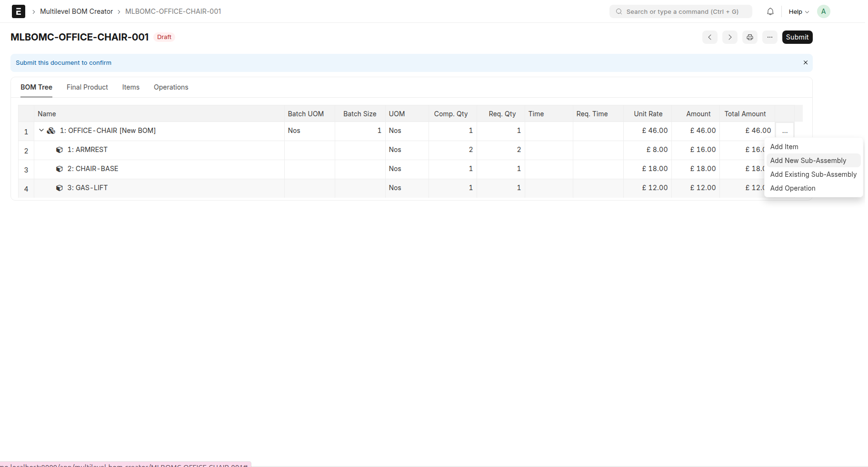
Task: Click the box icon beside ARMREST
Action: coord(59,150)
